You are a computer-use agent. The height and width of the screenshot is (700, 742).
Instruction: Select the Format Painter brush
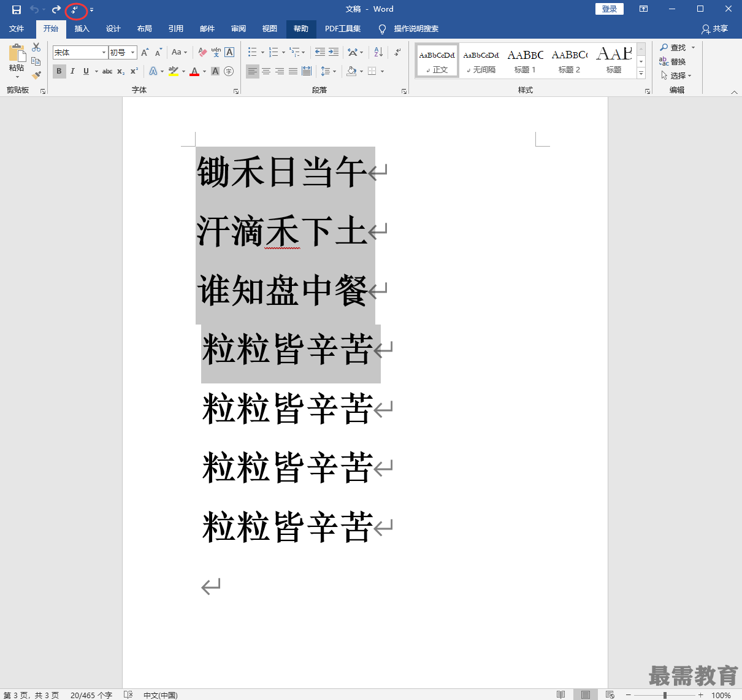[36, 75]
